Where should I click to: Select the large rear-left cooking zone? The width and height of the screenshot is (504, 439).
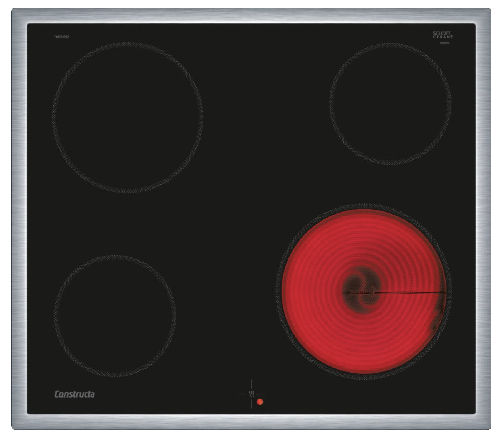click(x=128, y=117)
